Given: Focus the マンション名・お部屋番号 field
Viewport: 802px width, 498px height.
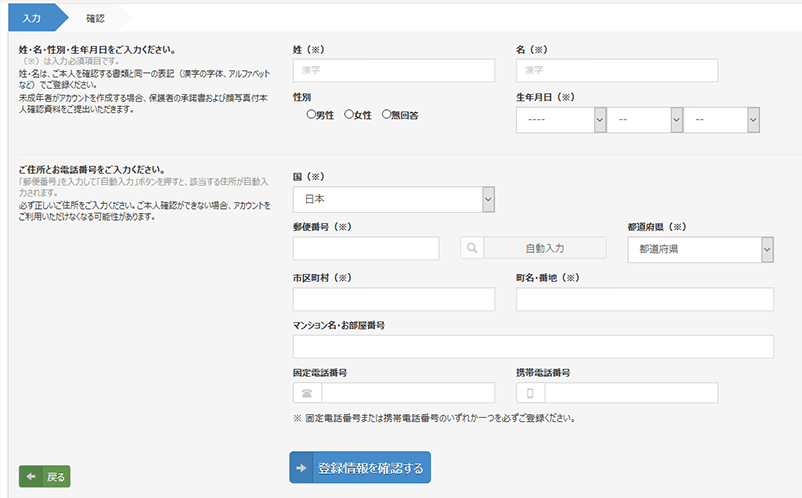Looking at the screenshot, I should click(x=533, y=346).
